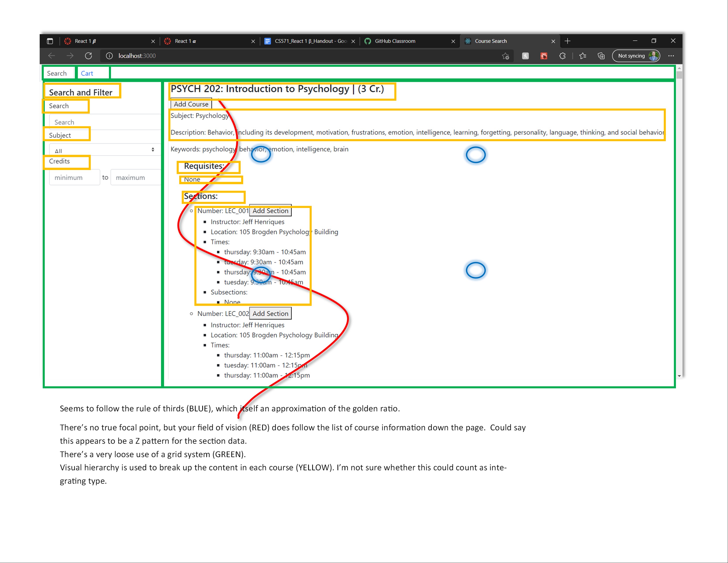The image size is (728, 563).
Task: Open the Favorites list icon
Action: click(583, 56)
